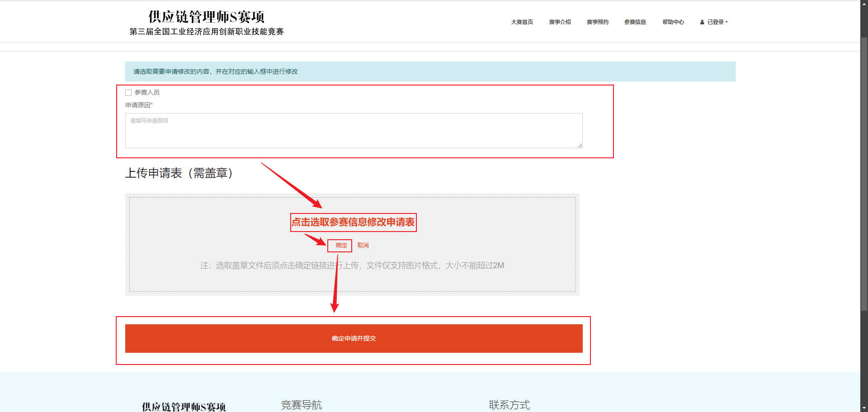Click the 申请原因* label

point(139,105)
